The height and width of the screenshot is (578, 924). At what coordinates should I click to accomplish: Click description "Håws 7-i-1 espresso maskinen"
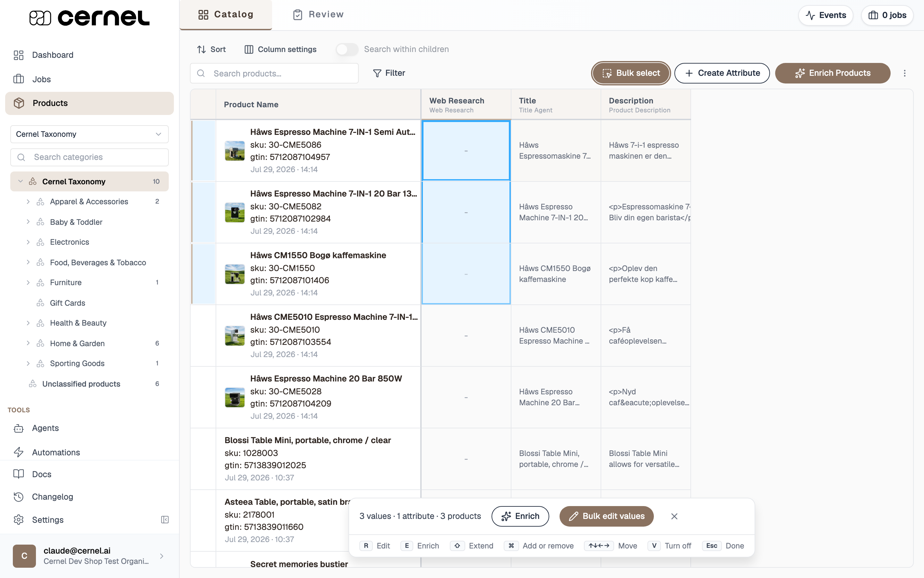(646, 151)
